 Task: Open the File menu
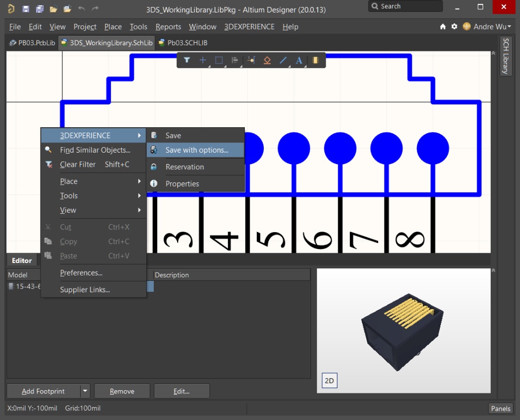tap(15, 27)
